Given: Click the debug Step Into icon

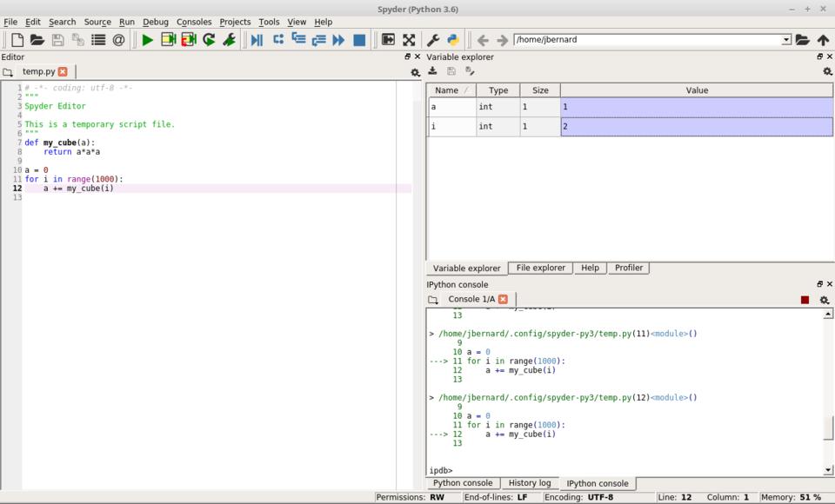Looking at the screenshot, I should point(298,40).
